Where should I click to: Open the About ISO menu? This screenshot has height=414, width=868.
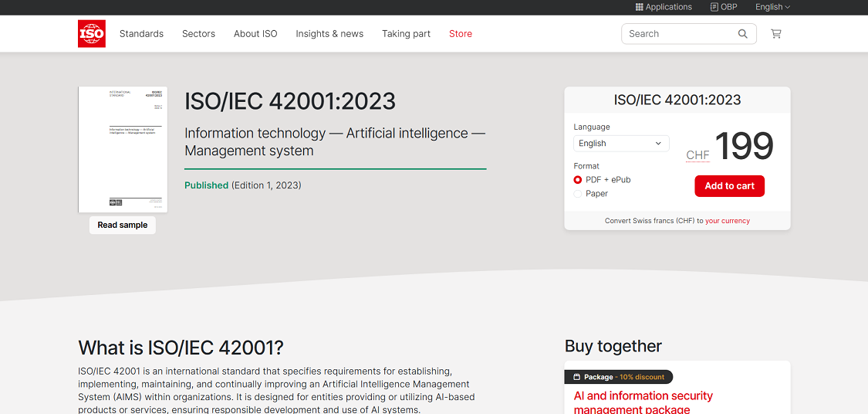click(x=255, y=34)
